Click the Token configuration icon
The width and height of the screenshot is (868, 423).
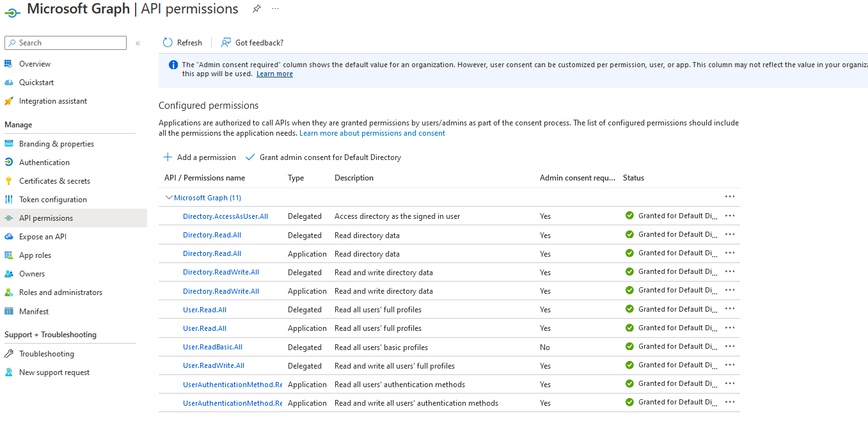click(8, 200)
